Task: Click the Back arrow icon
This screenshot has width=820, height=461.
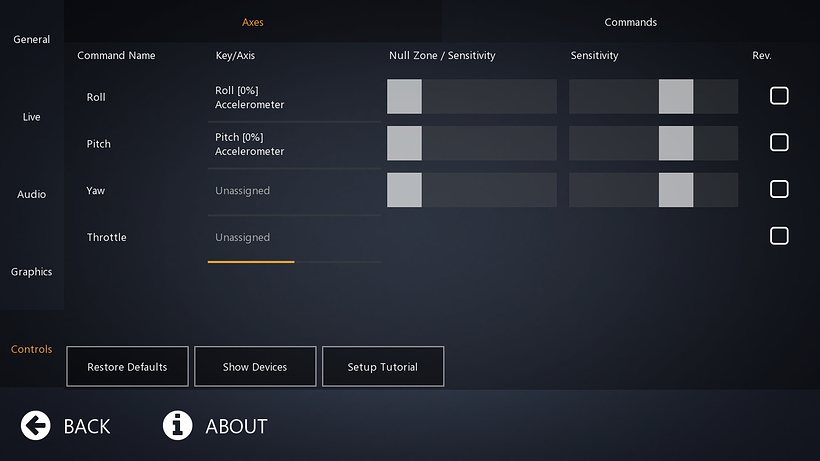Action: click(x=36, y=425)
